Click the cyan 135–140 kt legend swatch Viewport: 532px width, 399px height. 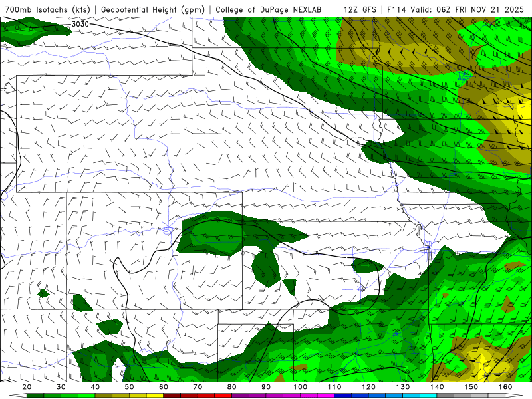428,396
